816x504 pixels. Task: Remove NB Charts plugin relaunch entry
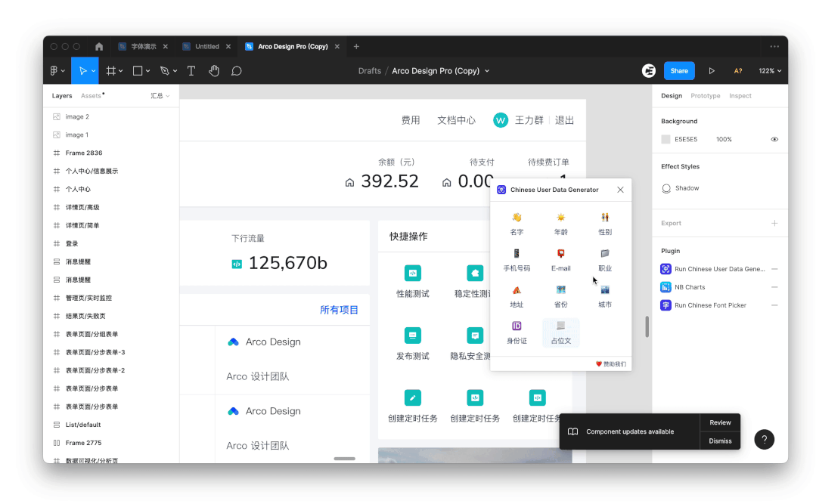pyautogui.click(x=774, y=287)
